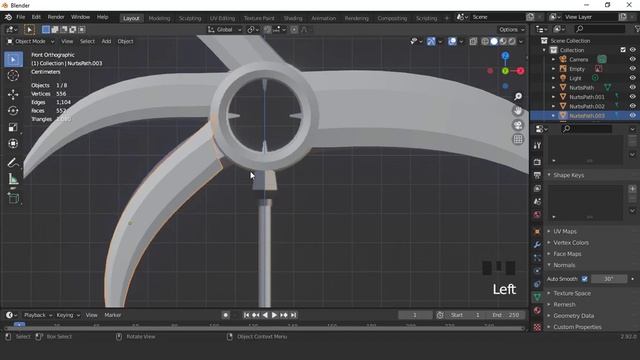Open the viewport Select menu
Screen dimensions: 640x360
click(x=87, y=41)
